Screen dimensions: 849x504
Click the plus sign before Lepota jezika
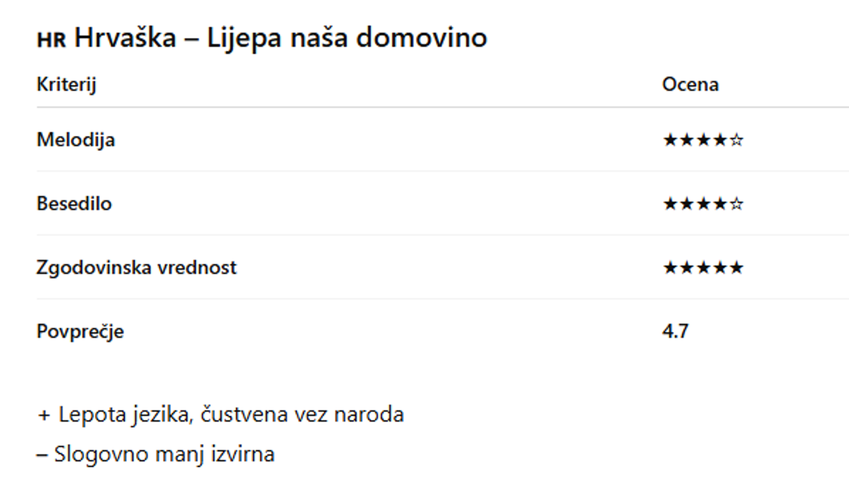[x=44, y=415]
